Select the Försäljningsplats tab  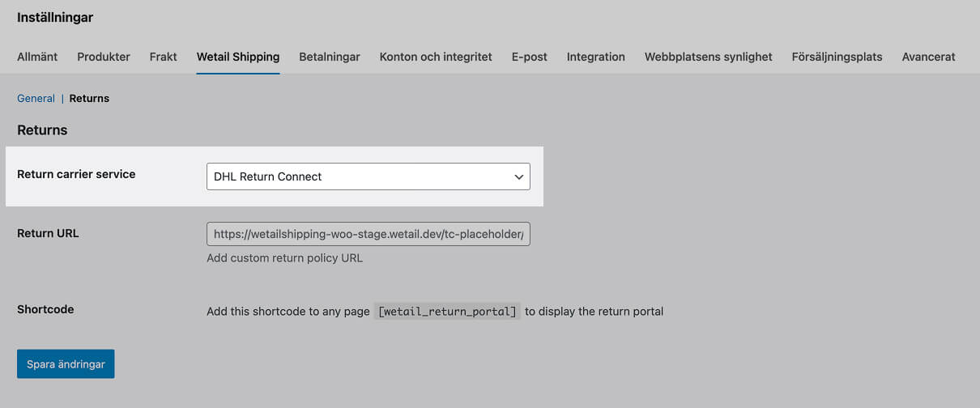click(837, 57)
